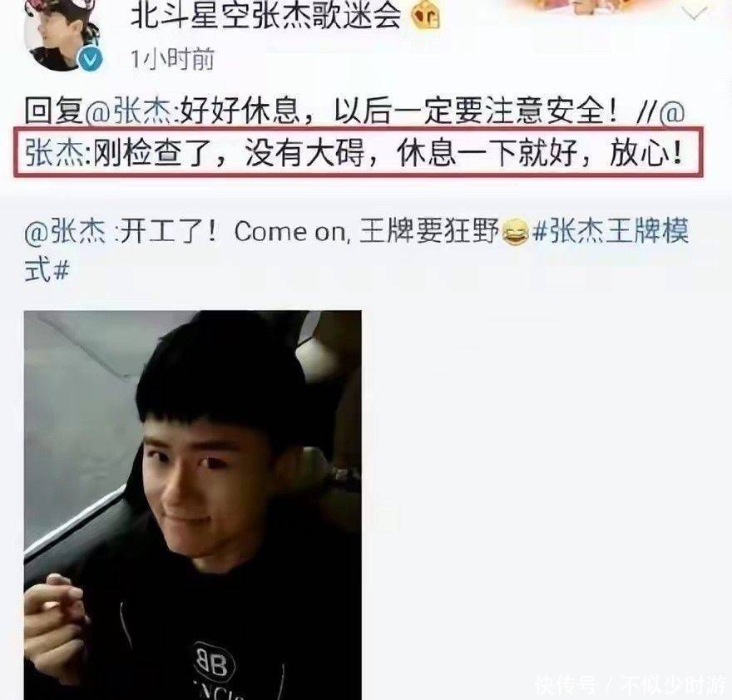Open 张杰 link inside red highlighted box
Screen dimensions: 732x700
[54, 154]
